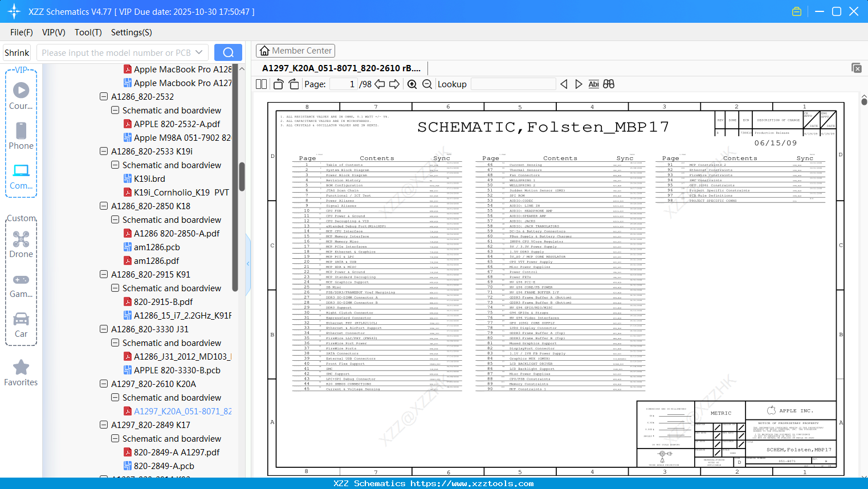Viewport: 868px width, 489px height.
Task: Click the Lookup text field
Action: click(x=513, y=84)
